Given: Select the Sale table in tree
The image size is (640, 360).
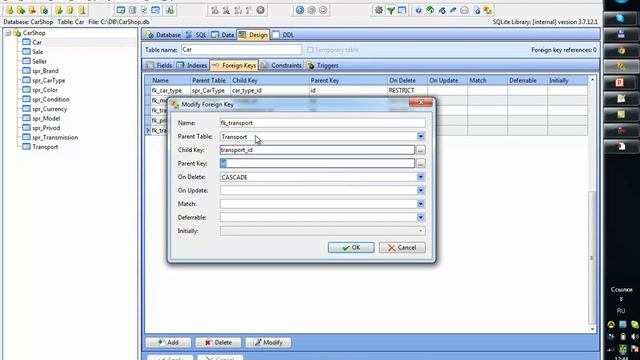Looking at the screenshot, I should (x=38, y=52).
